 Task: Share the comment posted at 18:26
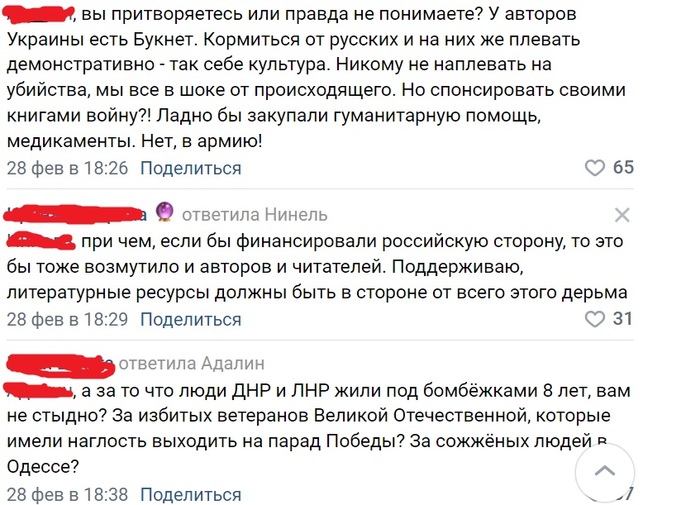(190, 168)
